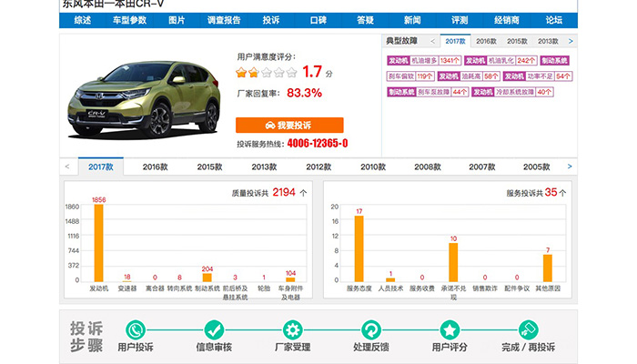Click the 机油增多 1341个 fault tag
This screenshot has width=637, height=364.
tap(424, 61)
